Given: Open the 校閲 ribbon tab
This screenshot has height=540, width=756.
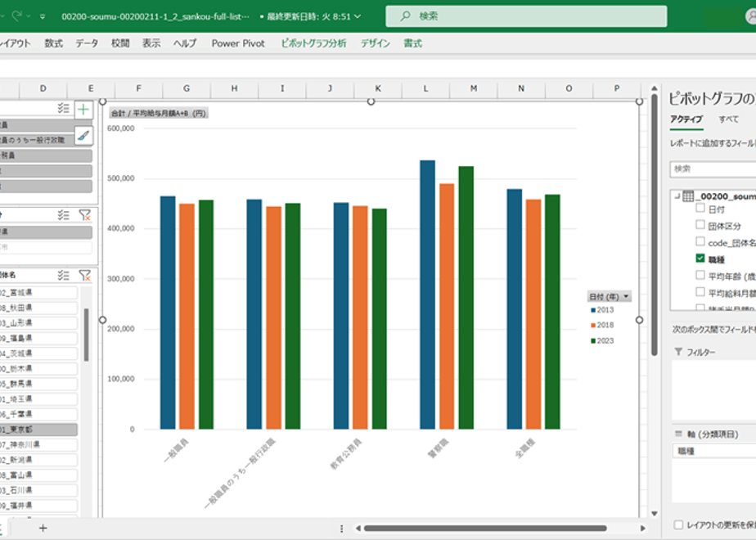Looking at the screenshot, I should coord(120,43).
